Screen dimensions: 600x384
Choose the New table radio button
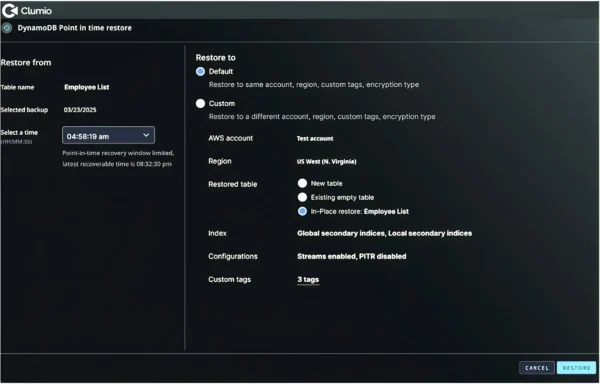(x=302, y=183)
